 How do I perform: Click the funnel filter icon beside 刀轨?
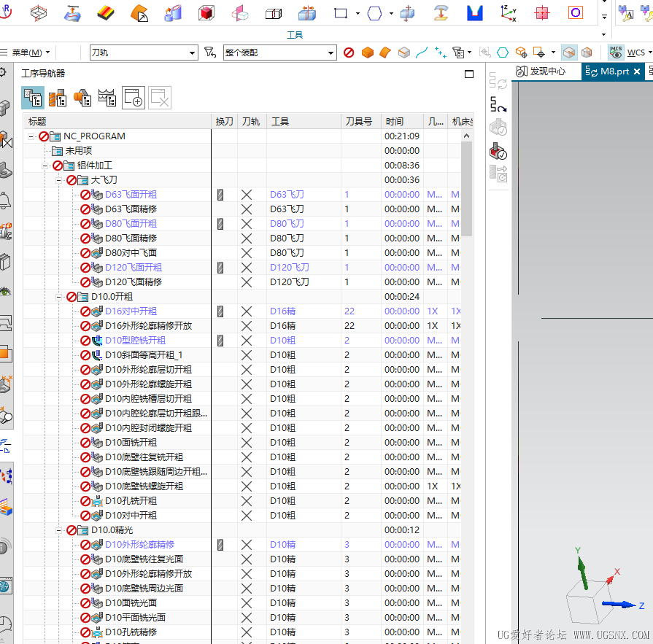pyautogui.click(x=210, y=53)
